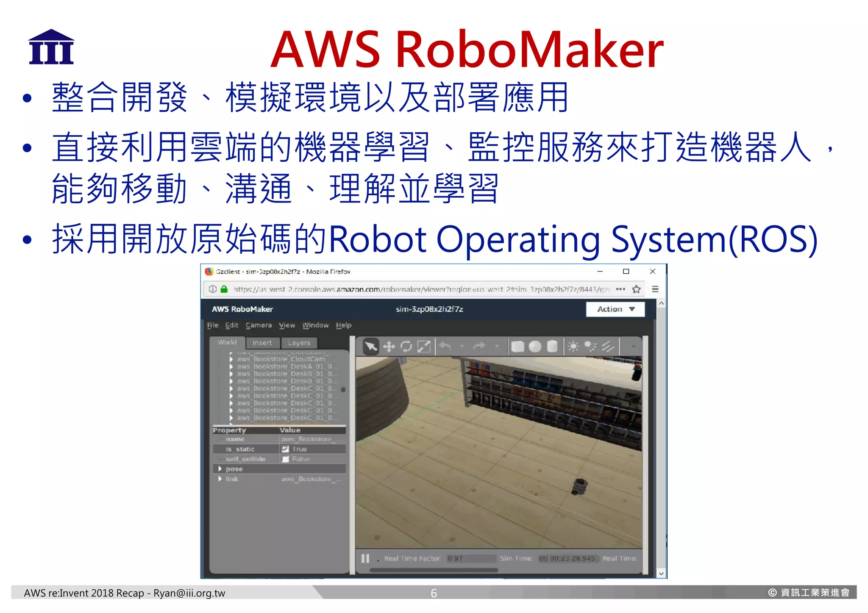Pause the simulation
This screenshot has height=613, width=868.
click(365, 558)
